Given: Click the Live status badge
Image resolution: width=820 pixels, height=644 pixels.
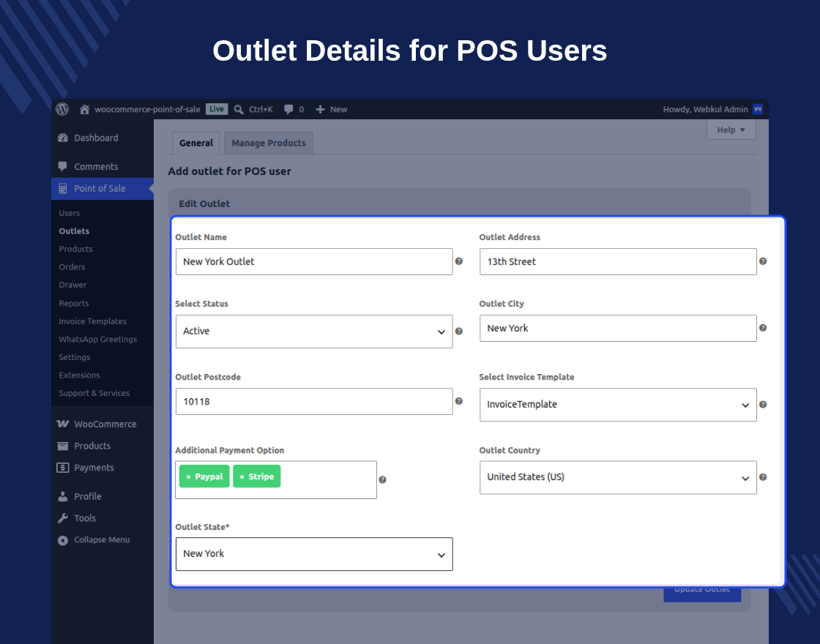Looking at the screenshot, I should click(217, 109).
